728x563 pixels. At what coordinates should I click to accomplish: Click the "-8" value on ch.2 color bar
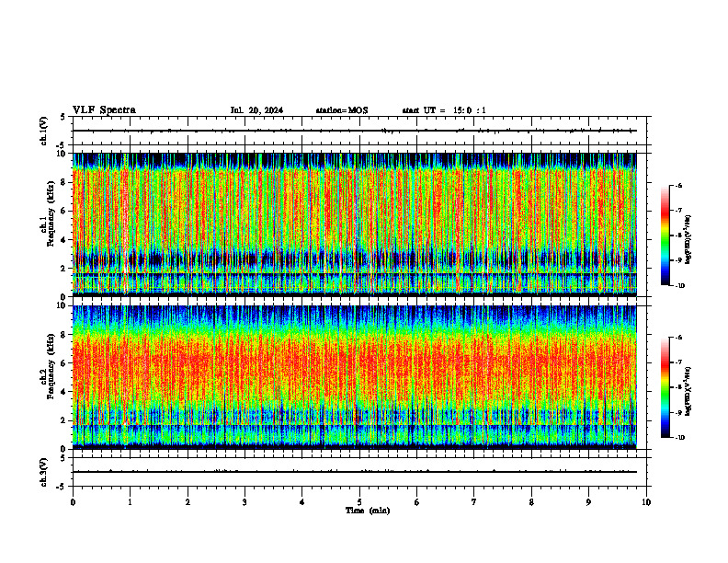pos(678,388)
